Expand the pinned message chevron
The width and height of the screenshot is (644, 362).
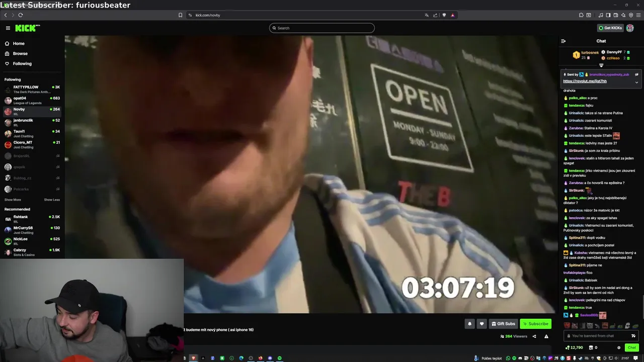pos(636,82)
